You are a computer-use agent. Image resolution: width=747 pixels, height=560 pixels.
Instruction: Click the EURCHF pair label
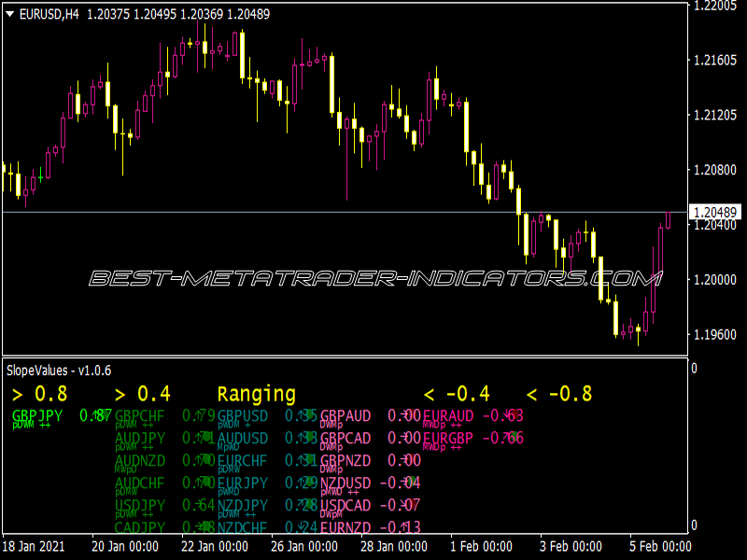click(x=243, y=460)
